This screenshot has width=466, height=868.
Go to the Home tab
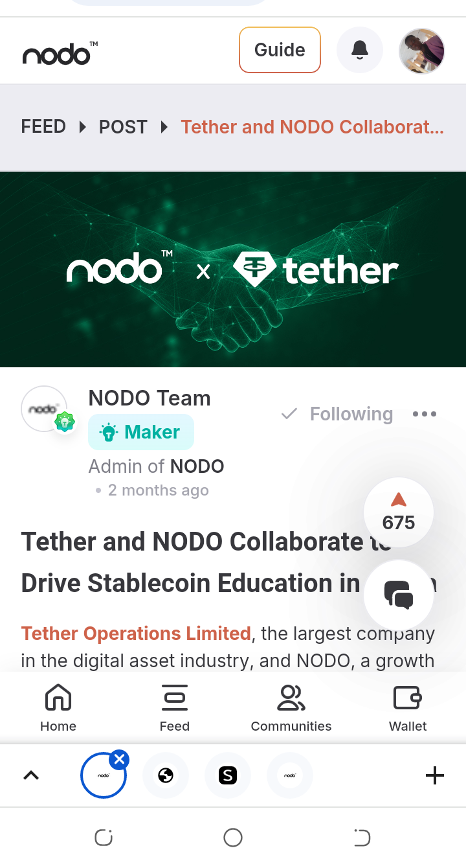[58, 709]
